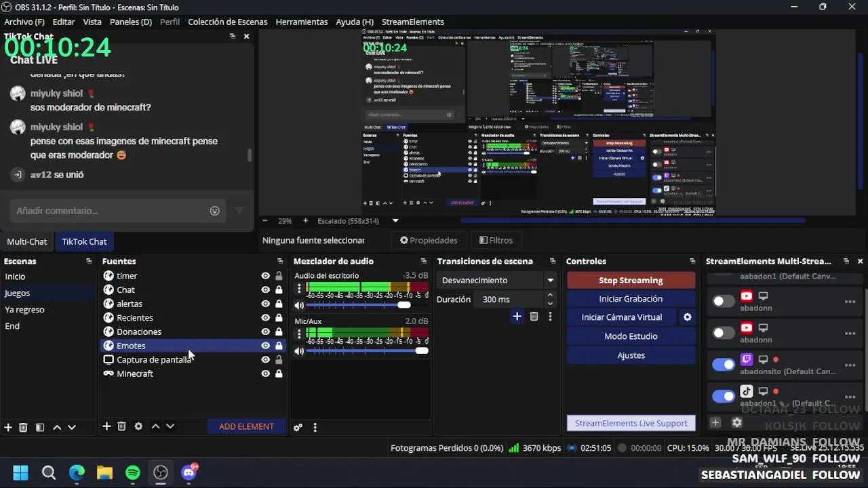Open advanced audio properties gear icon
Viewport: 868px width, 488px height.
click(x=298, y=428)
